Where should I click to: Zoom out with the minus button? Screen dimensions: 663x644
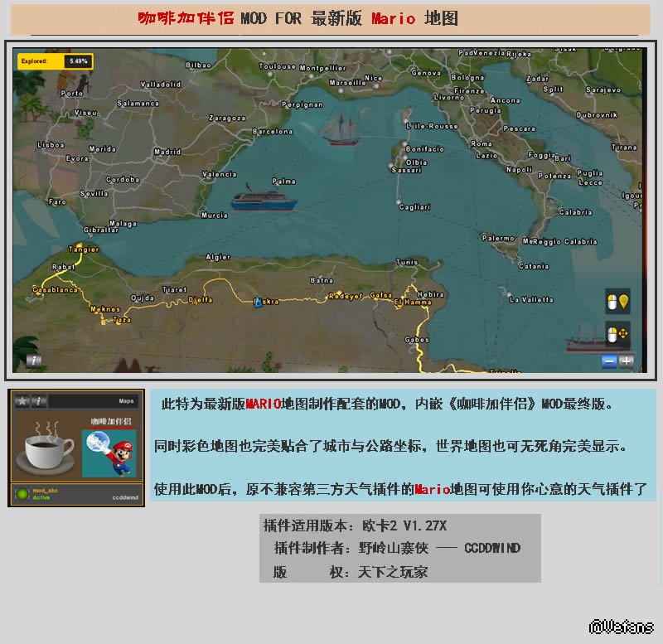pyautogui.click(x=609, y=361)
